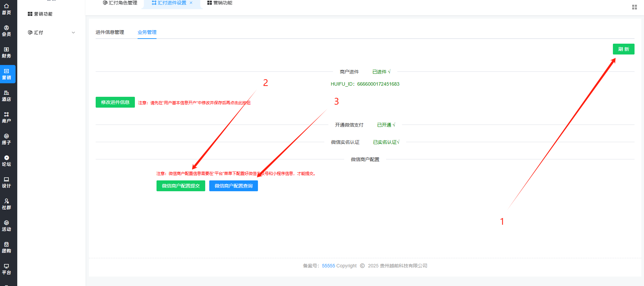Close the 汇付进件设置 tab
Viewport: 644px width, 286px height.
tap(191, 3)
